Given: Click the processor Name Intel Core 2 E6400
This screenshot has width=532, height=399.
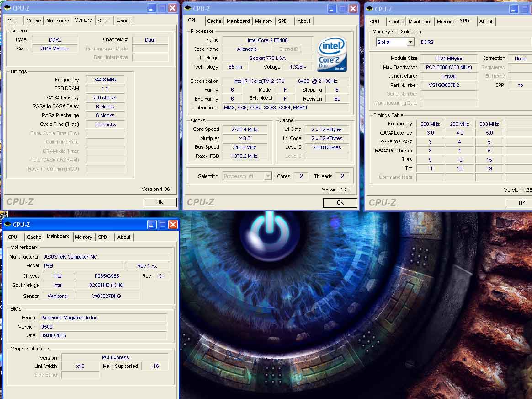Looking at the screenshot, I should point(268,40).
